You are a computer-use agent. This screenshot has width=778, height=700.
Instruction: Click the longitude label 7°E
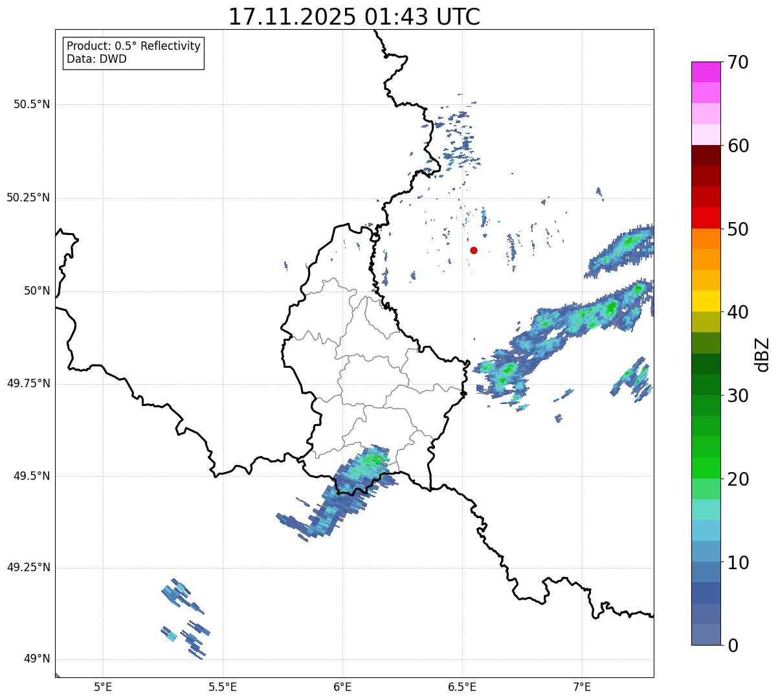coord(582,686)
